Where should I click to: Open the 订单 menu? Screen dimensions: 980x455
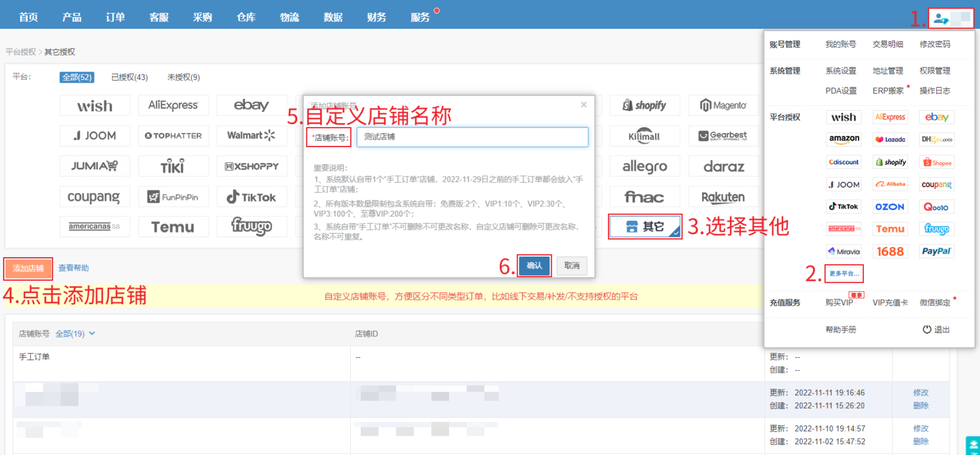(115, 17)
